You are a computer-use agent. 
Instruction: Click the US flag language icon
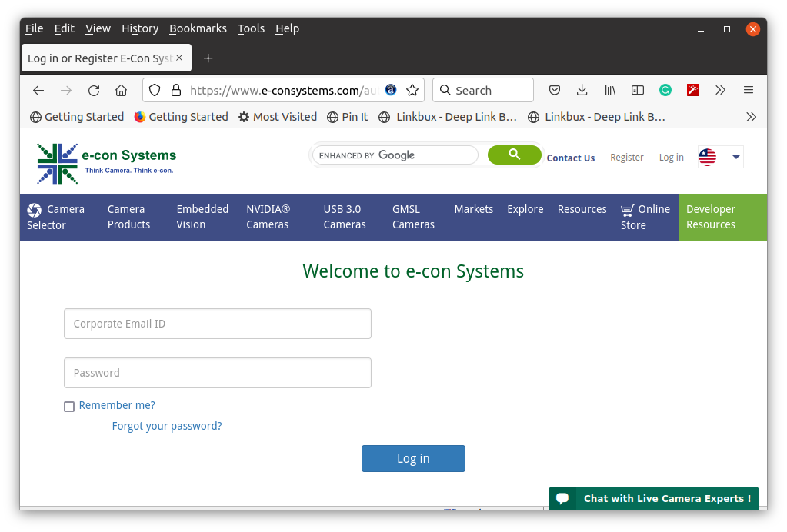click(x=707, y=158)
